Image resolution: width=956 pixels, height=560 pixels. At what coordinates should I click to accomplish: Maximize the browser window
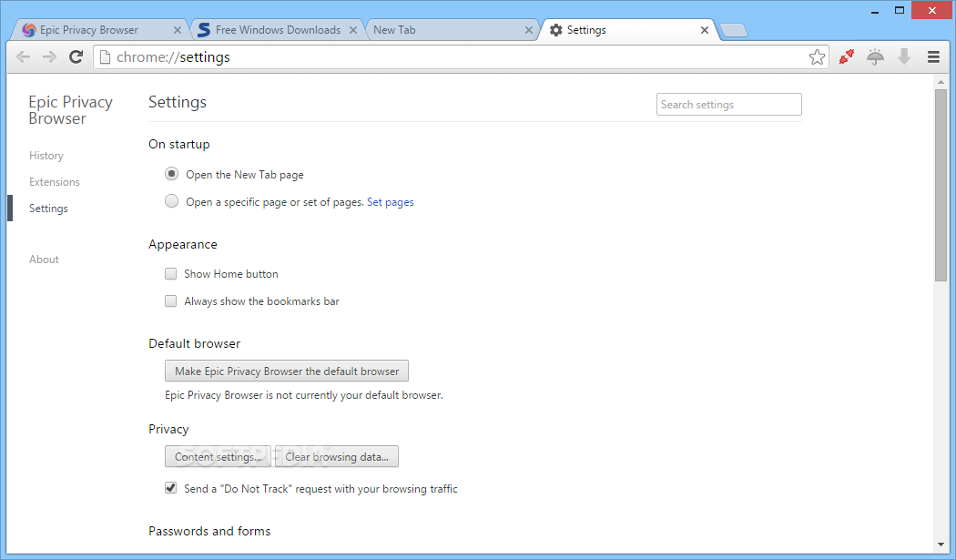click(x=900, y=10)
